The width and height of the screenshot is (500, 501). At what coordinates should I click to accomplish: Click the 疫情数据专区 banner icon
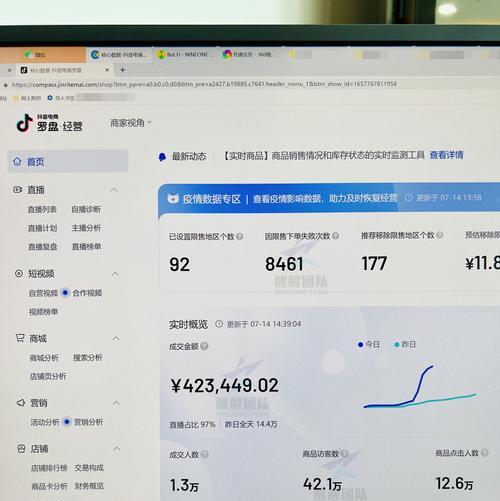173,199
